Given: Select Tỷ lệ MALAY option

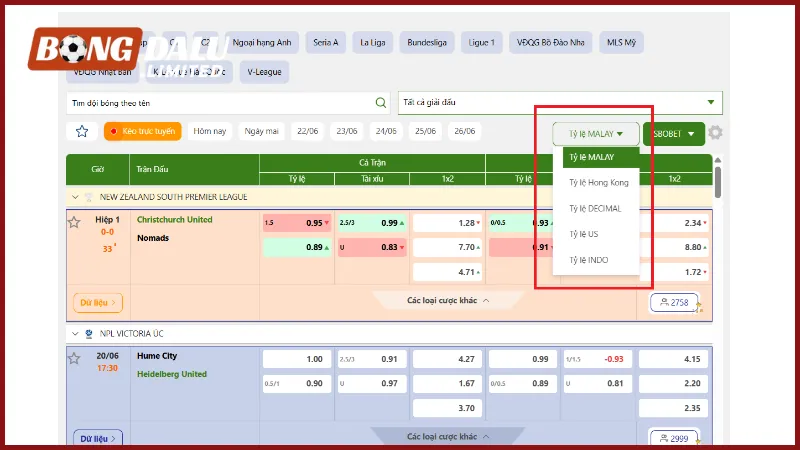Looking at the screenshot, I should click(601, 157).
